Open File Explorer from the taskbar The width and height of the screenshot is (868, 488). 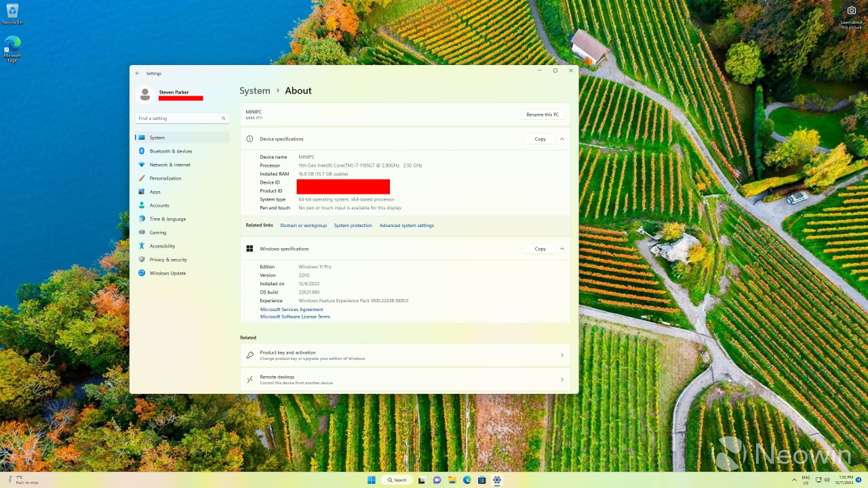click(x=452, y=480)
